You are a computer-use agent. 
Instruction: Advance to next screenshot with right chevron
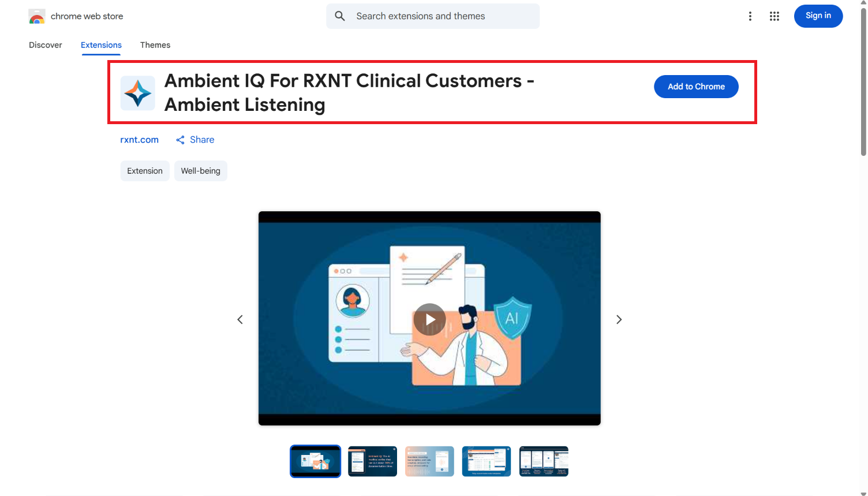(619, 319)
